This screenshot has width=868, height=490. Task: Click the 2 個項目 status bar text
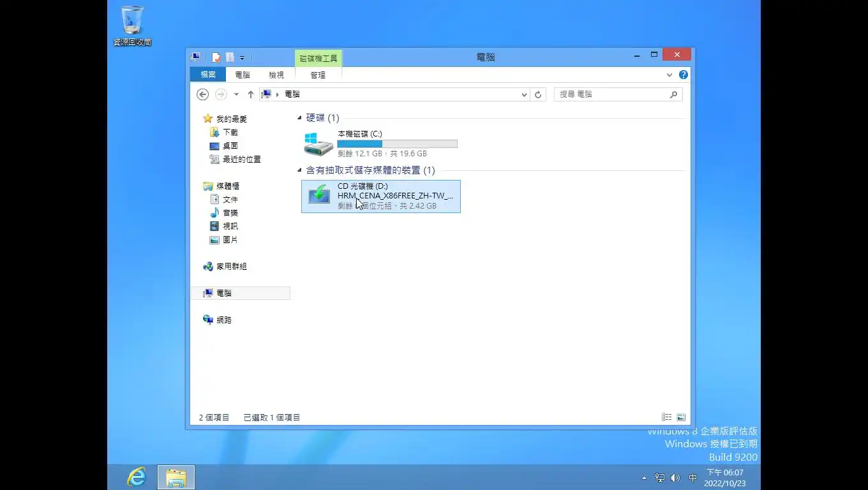click(x=214, y=417)
